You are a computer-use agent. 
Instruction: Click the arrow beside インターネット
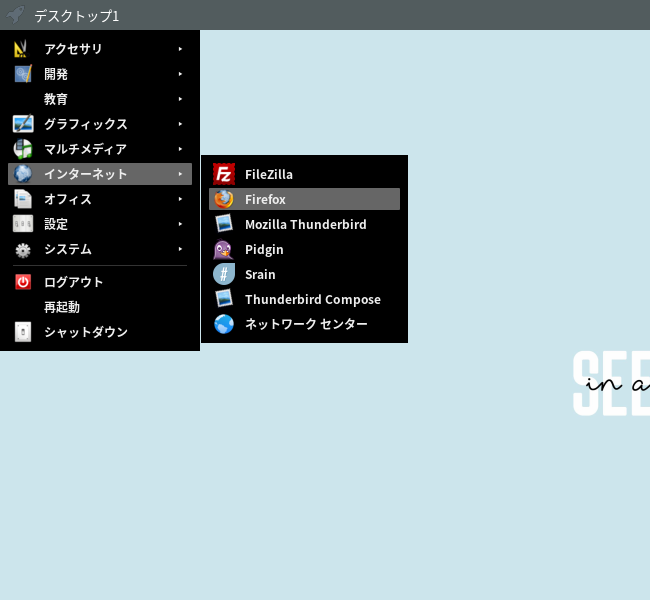pos(180,174)
